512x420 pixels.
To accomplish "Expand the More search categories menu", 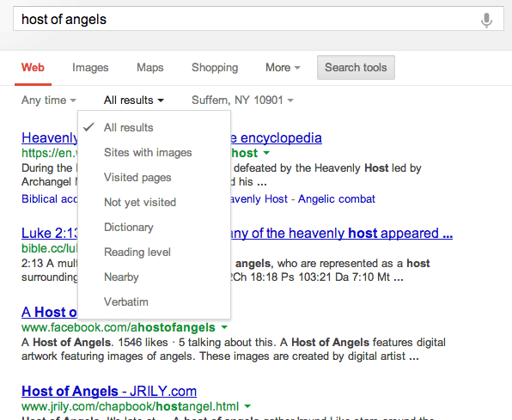I will [283, 68].
